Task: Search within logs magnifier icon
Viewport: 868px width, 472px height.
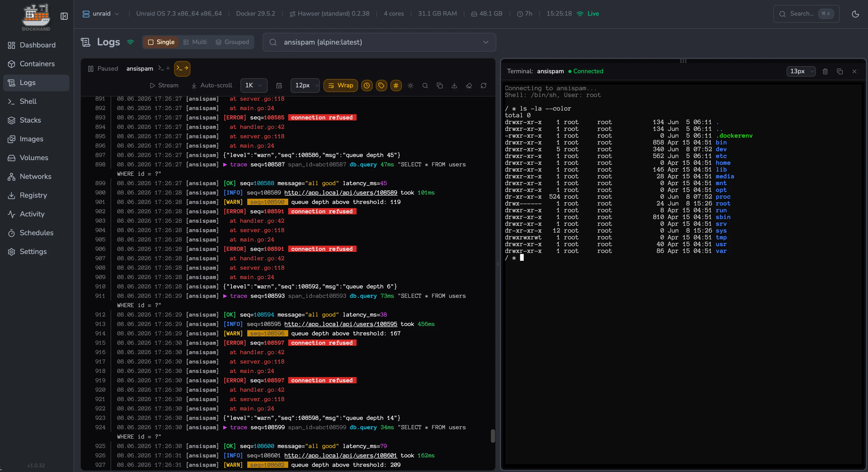Action: pyautogui.click(x=425, y=86)
